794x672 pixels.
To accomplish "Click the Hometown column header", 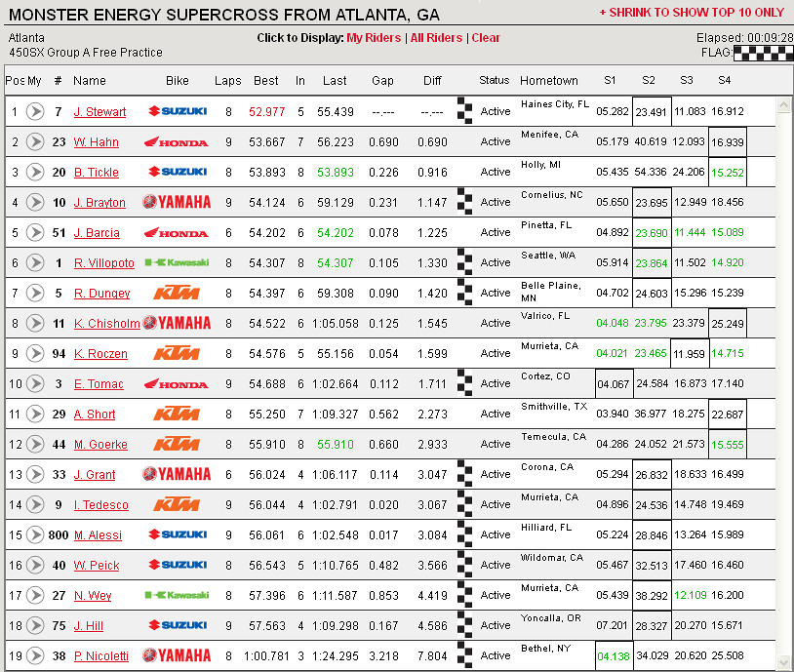I will coord(549,81).
